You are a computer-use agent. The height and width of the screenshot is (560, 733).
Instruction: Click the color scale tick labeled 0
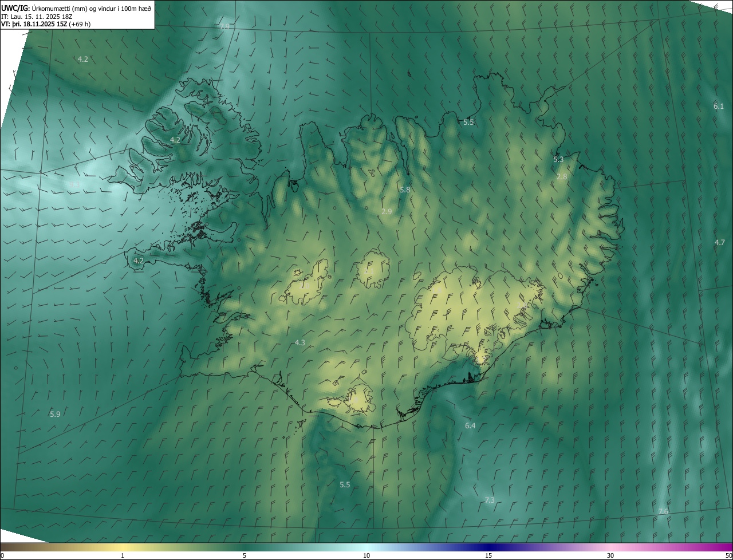click(x=2, y=555)
